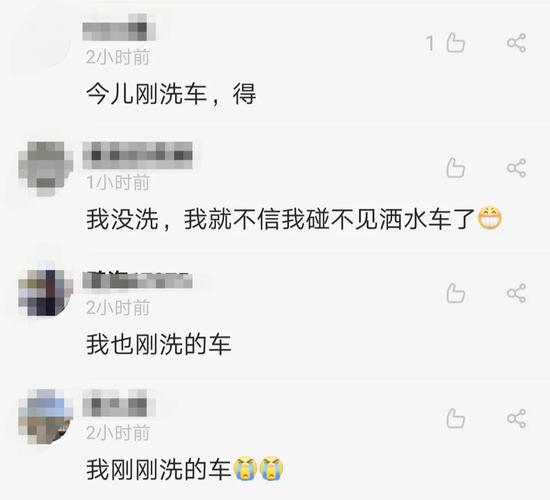Tap the first commenter's blurred username

point(119,27)
